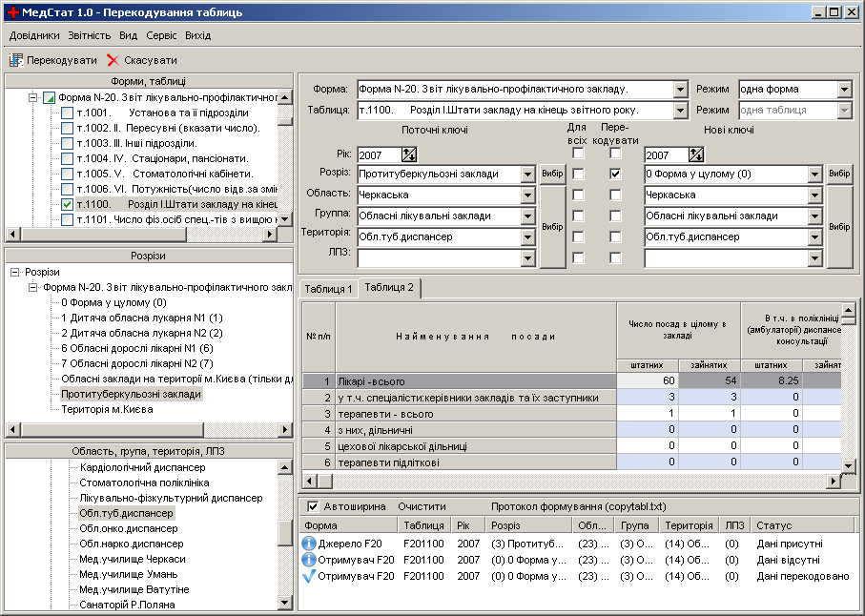Open the Область dropdown with Черкаська
This screenshot has height=616, width=865.
(527, 195)
